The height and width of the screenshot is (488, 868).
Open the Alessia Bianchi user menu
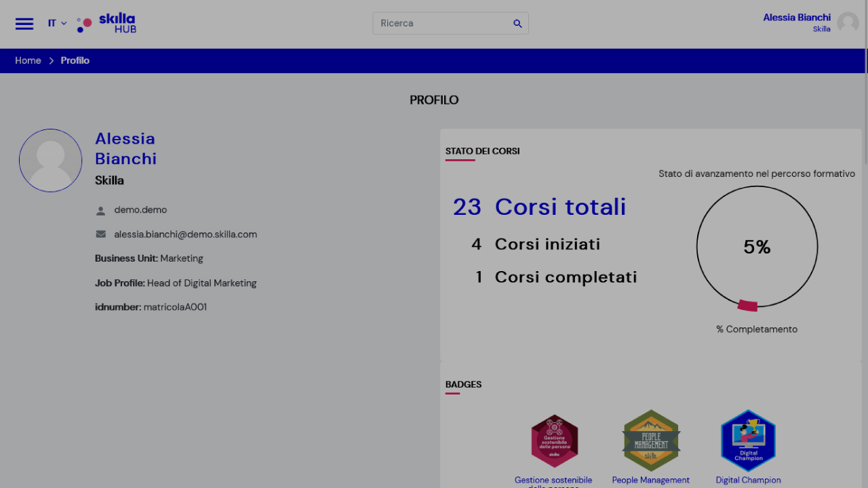[796, 18]
